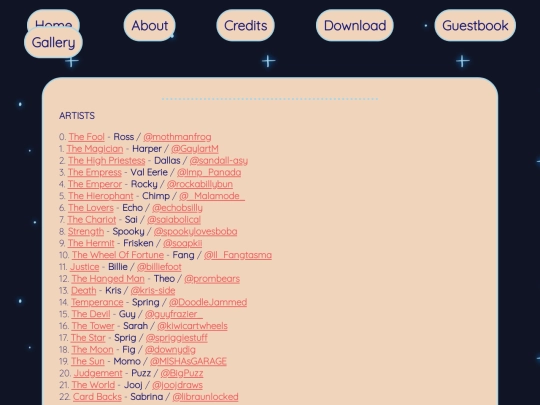Open The Chariot card link

point(92,219)
